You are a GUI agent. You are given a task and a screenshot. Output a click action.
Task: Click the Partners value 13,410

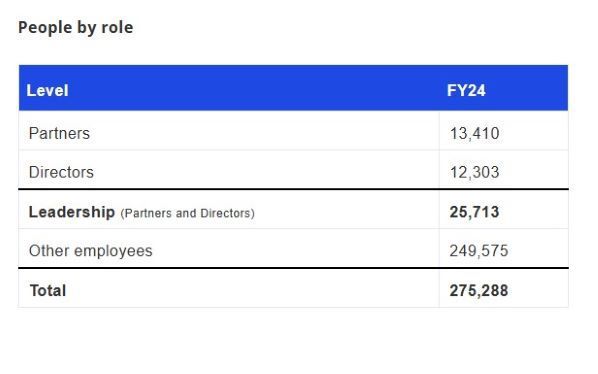474,133
